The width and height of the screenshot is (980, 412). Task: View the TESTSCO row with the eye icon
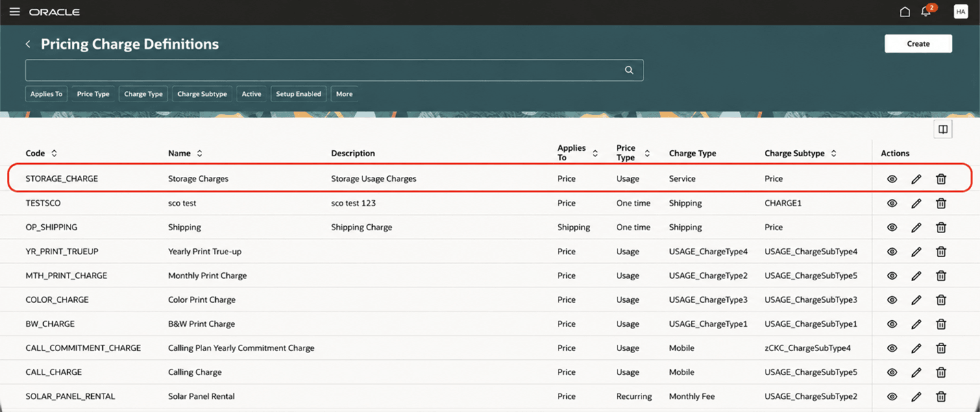pyautogui.click(x=892, y=204)
